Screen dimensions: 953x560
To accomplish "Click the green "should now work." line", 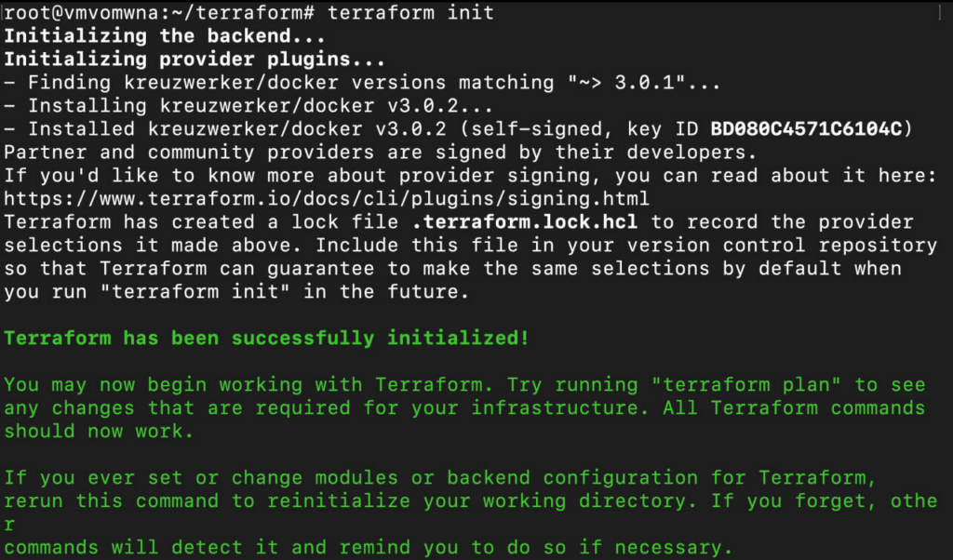I will coord(98,431).
